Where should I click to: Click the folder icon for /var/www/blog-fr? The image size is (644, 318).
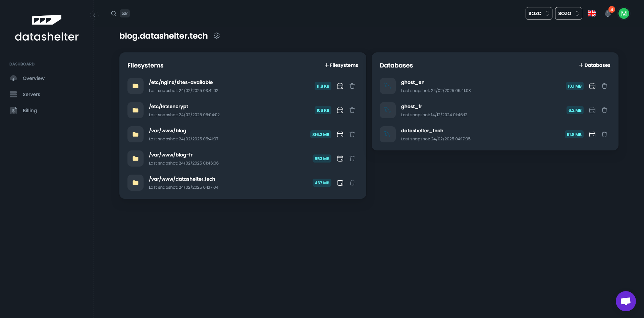point(135,158)
